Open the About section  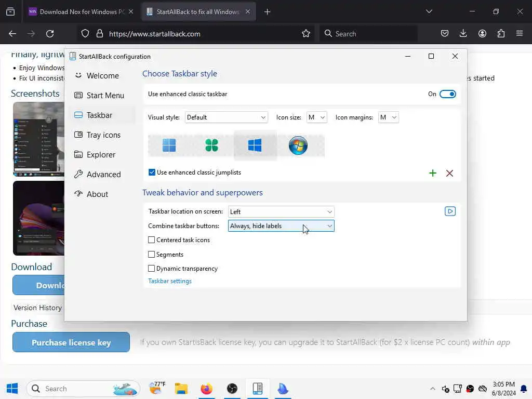coord(102,194)
